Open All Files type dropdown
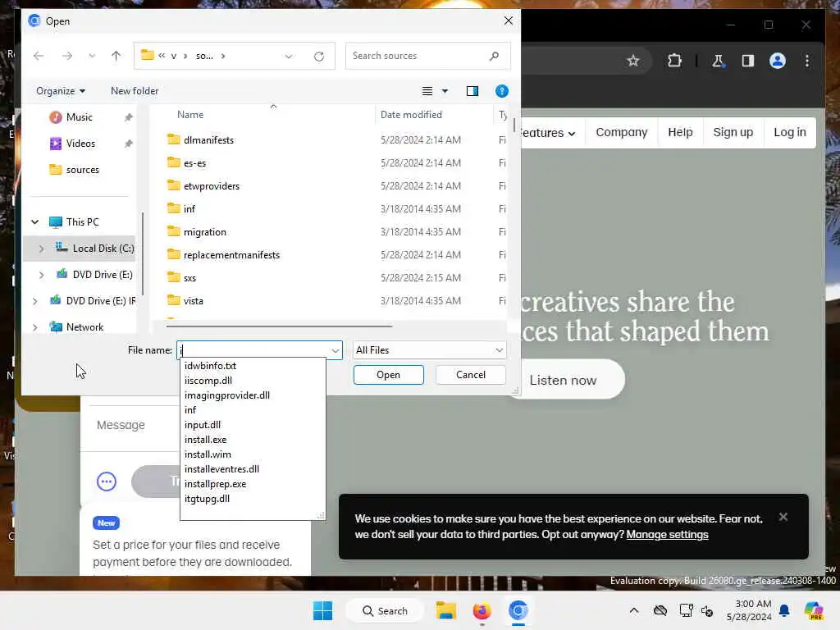 pyautogui.click(x=430, y=350)
